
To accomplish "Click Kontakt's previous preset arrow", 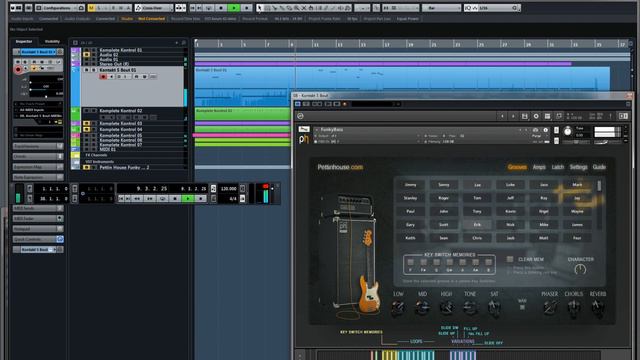I will click(x=502, y=116).
